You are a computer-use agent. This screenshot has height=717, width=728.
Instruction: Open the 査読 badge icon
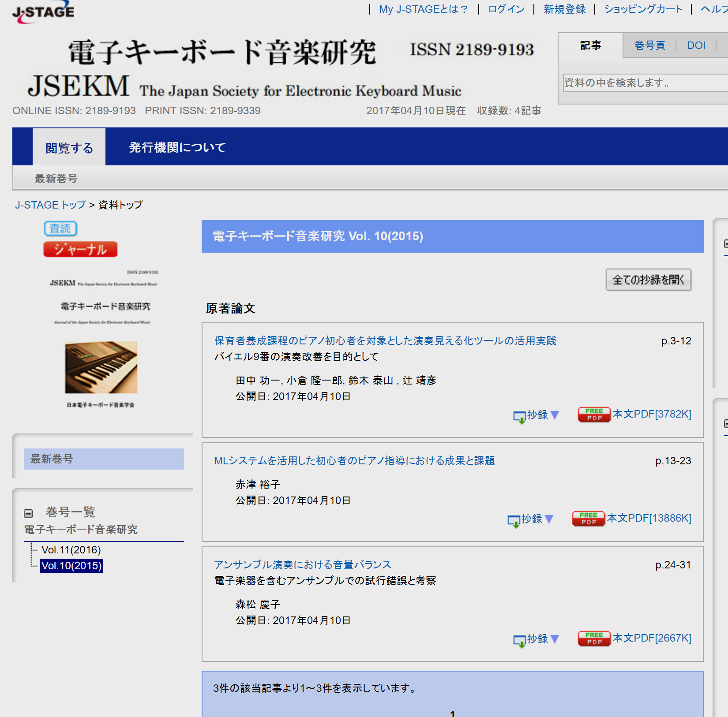60,228
